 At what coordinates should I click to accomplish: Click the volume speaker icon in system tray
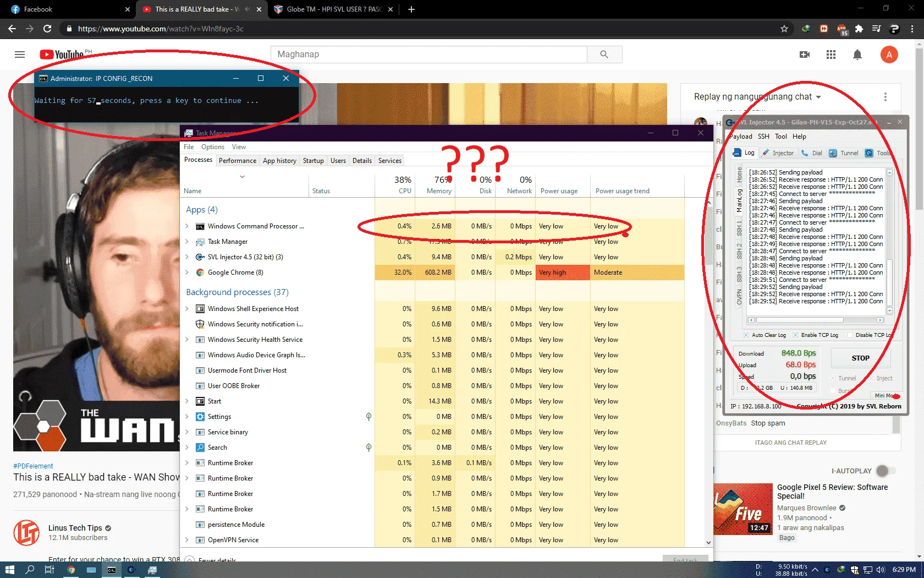tap(880, 570)
